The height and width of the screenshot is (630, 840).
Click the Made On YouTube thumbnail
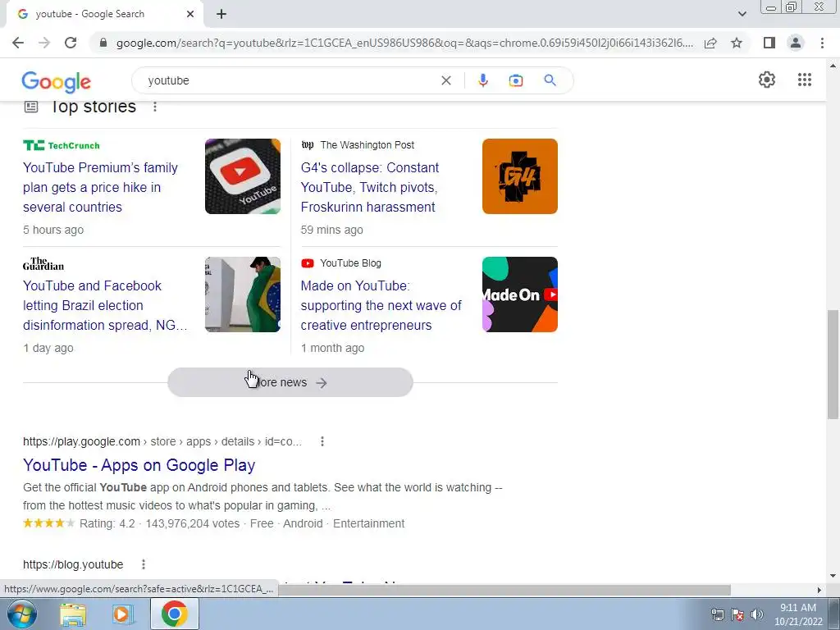point(519,294)
